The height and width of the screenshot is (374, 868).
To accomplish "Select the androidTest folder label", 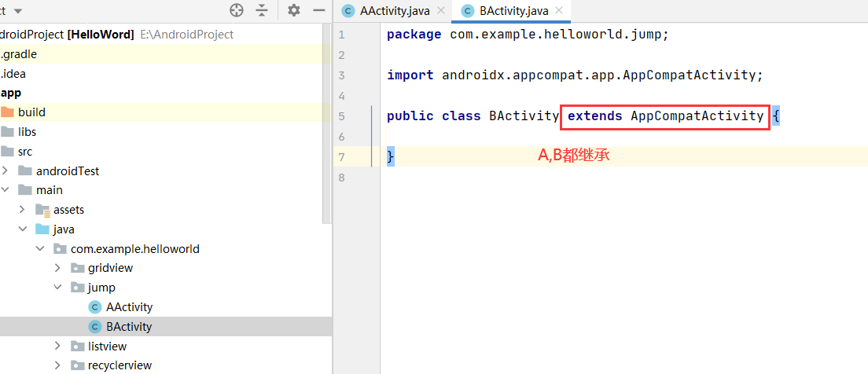I will coord(68,171).
